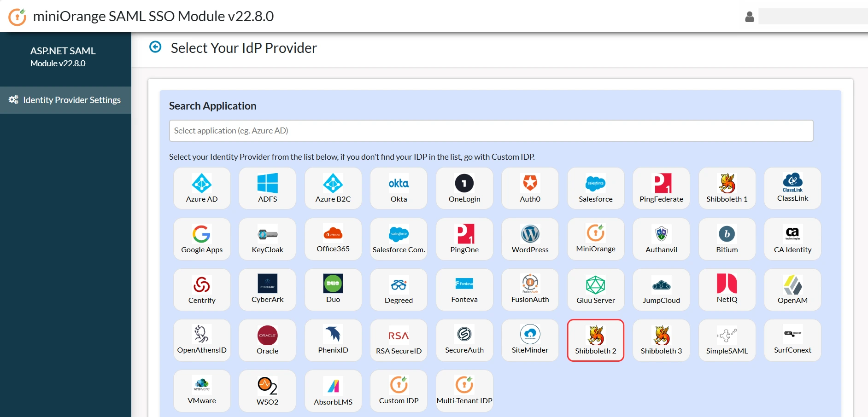Viewport: 868px width, 417px height.
Task: Select the NetIQ provider tile
Action: pyautogui.click(x=727, y=290)
